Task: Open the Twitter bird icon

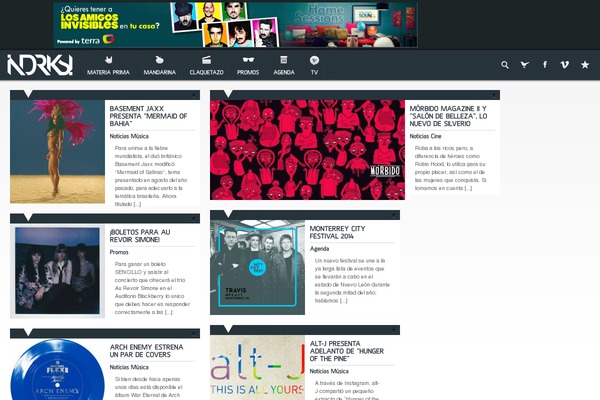Action: click(x=525, y=65)
